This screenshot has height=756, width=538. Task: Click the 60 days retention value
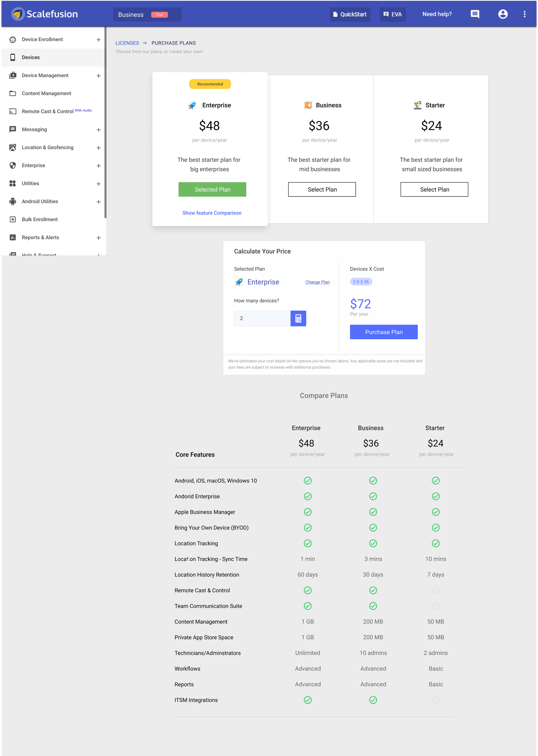[x=307, y=574]
